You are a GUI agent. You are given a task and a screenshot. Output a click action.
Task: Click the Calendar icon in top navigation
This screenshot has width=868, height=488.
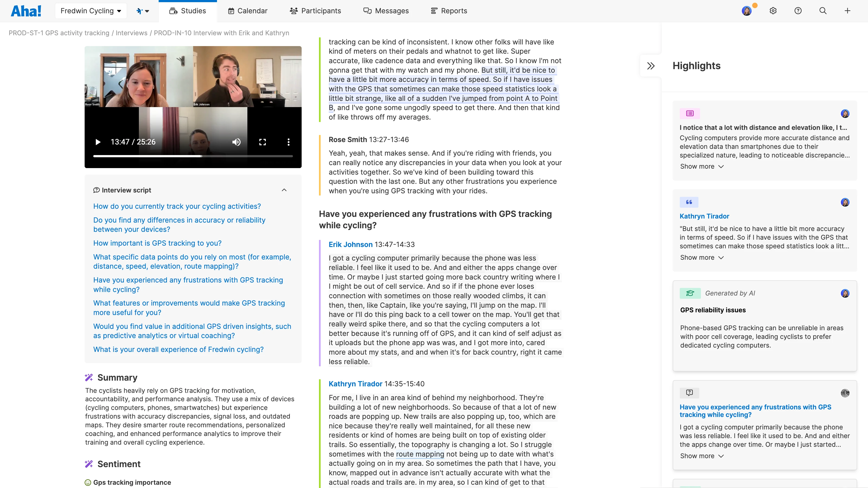coord(231,11)
